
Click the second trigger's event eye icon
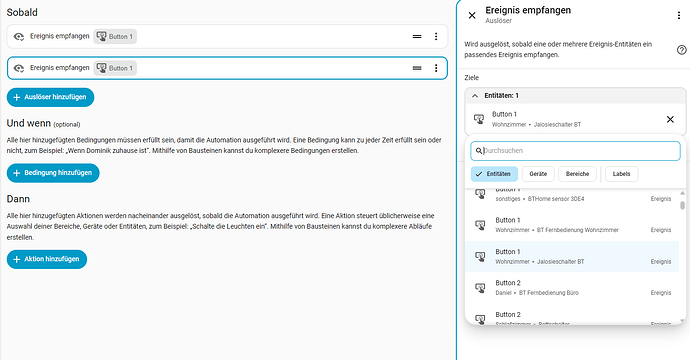tap(18, 68)
